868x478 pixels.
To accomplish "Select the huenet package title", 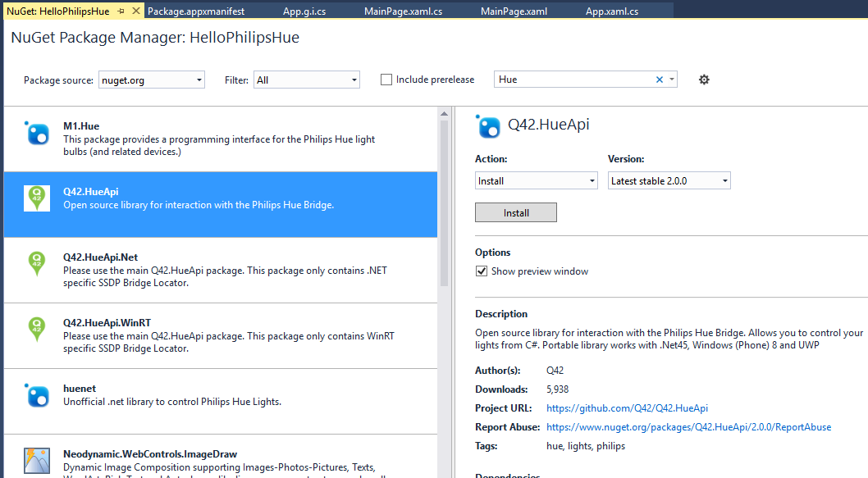I will (x=79, y=389).
